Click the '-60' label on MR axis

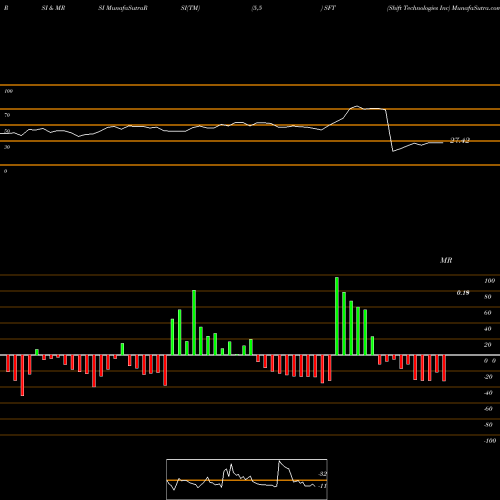point(488,409)
